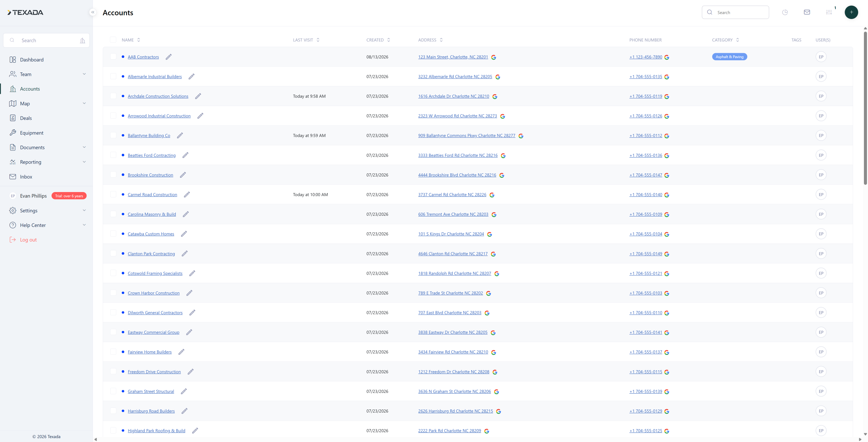Screen dimensions: 868x442
Task: Expand the Reporting menu chevron
Action: (84, 162)
